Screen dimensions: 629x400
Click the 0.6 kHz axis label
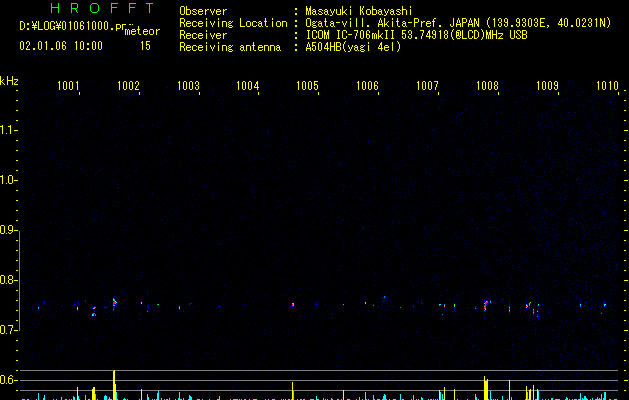(x=8, y=380)
